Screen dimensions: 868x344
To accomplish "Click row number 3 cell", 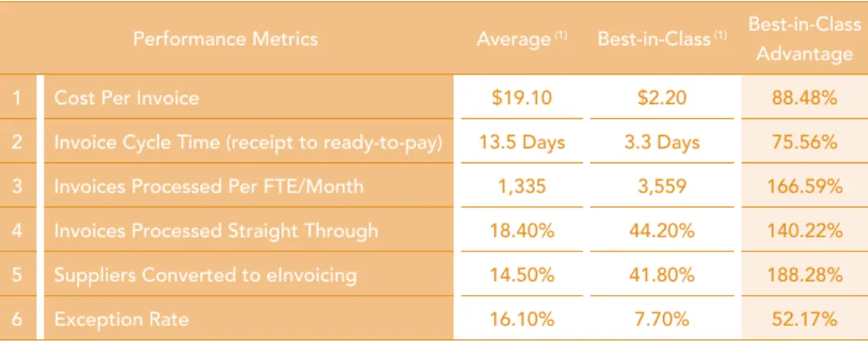I will 17,187.
